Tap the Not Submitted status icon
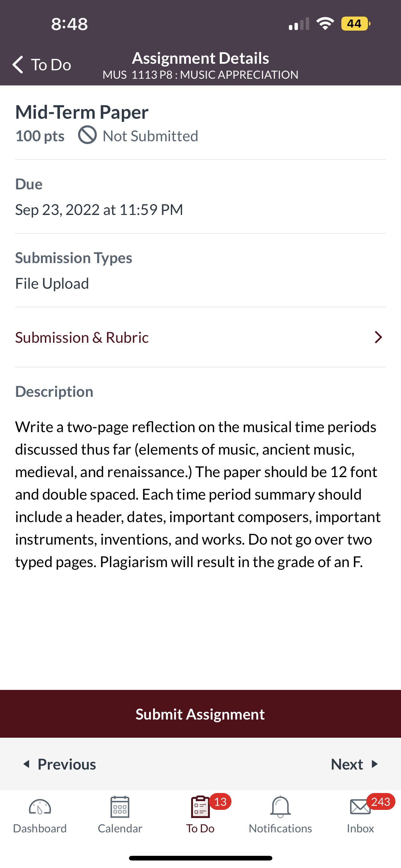This screenshot has width=401, height=868. (x=87, y=135)
